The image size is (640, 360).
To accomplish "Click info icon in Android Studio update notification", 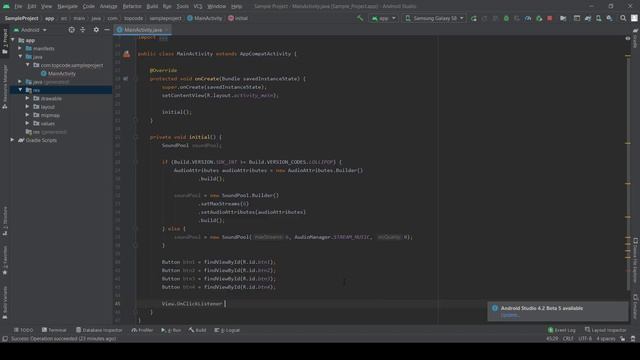I will pos(495,308).
